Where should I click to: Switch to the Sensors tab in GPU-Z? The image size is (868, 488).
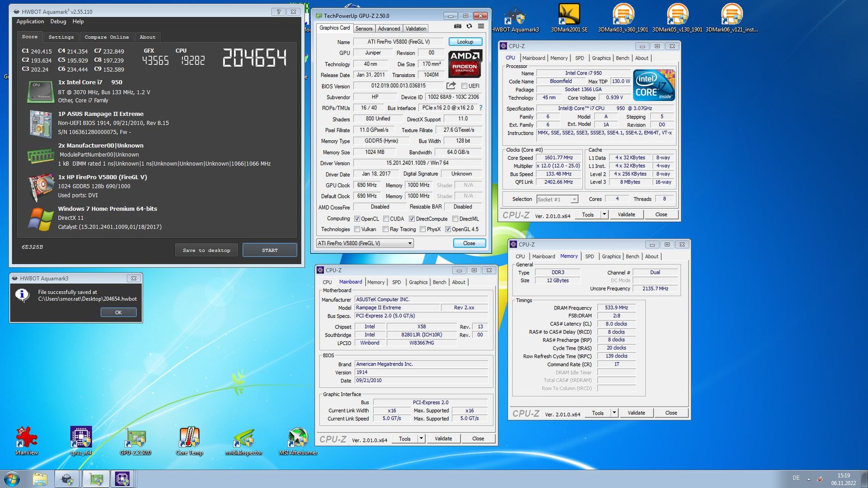coord(364,28)
